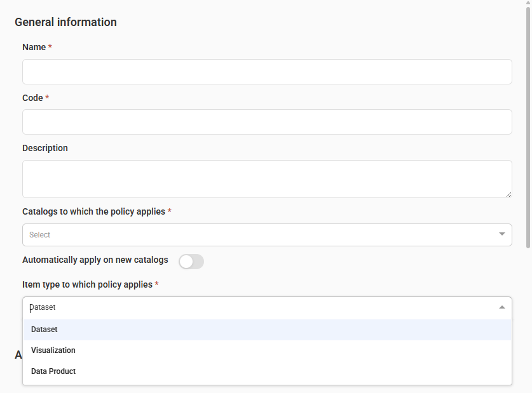The height and width of the screenshot is (393, 532).
Task: Enable Automatically apply on new catalogs switch
Action: point(191,262)
